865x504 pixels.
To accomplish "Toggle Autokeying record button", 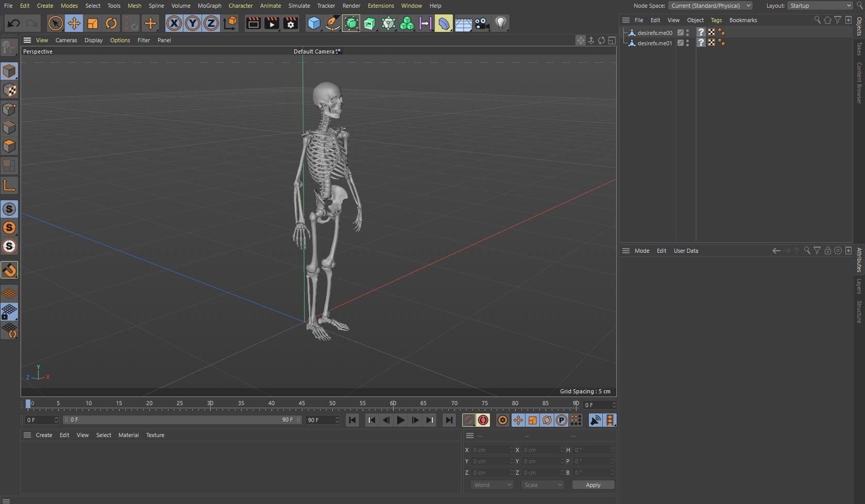I will coord(483,420).
